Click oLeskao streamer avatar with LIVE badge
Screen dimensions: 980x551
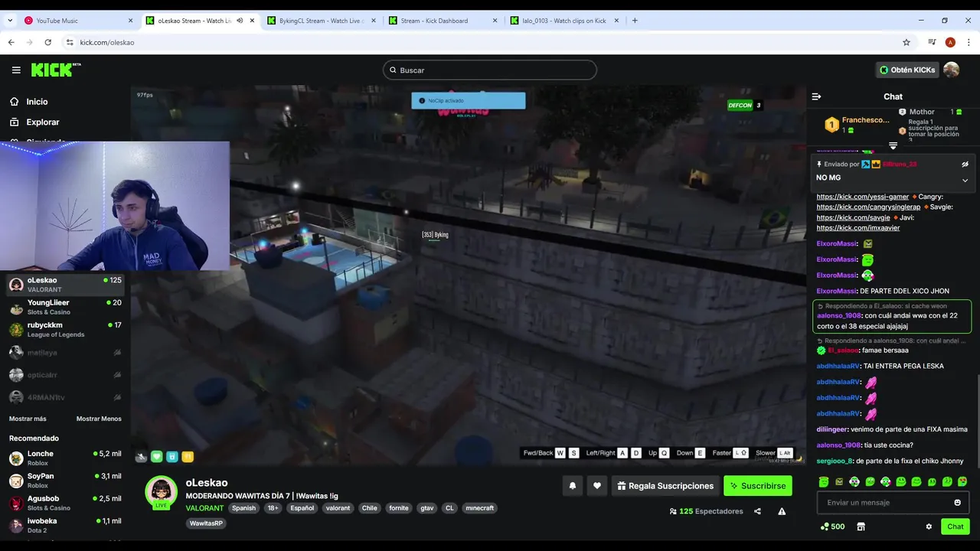tap(162, 493)
